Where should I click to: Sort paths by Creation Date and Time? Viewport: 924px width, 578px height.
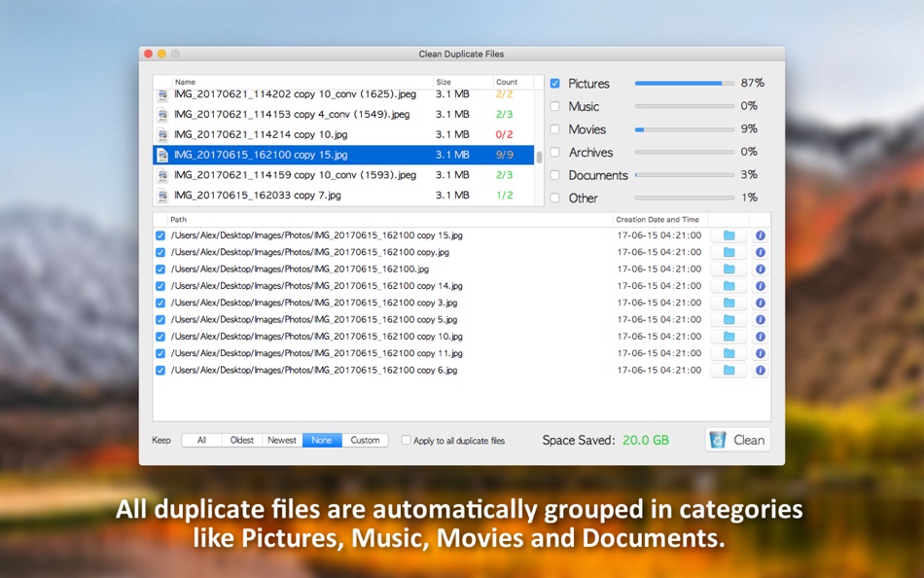pos(659,219)
